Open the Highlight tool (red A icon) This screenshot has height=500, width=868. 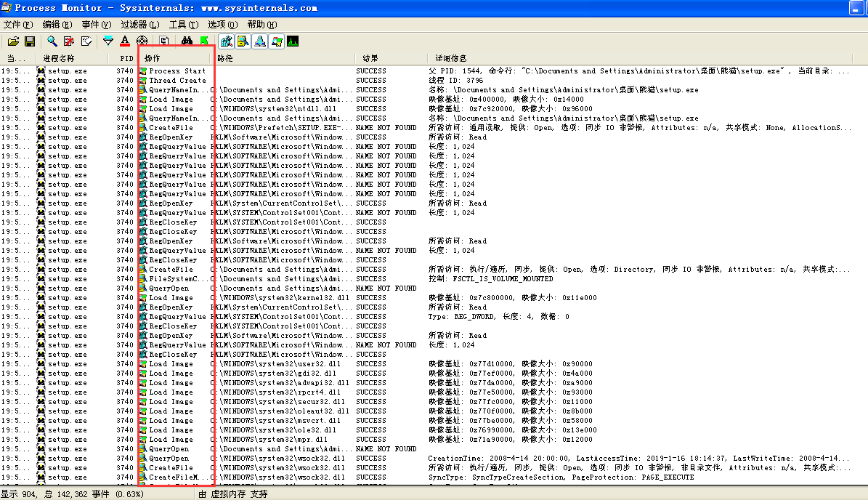coord(125,41)
